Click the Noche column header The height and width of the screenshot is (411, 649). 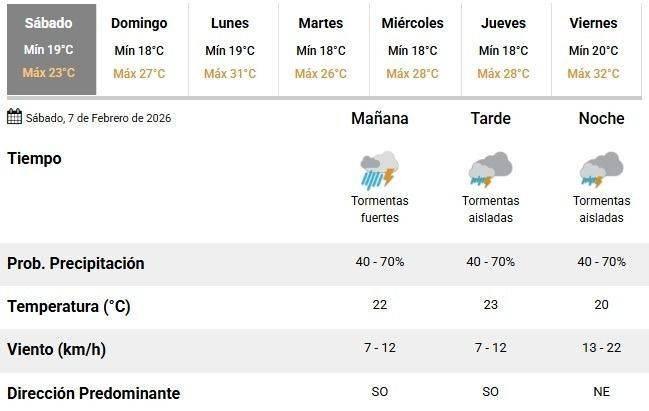click(601, 118)
